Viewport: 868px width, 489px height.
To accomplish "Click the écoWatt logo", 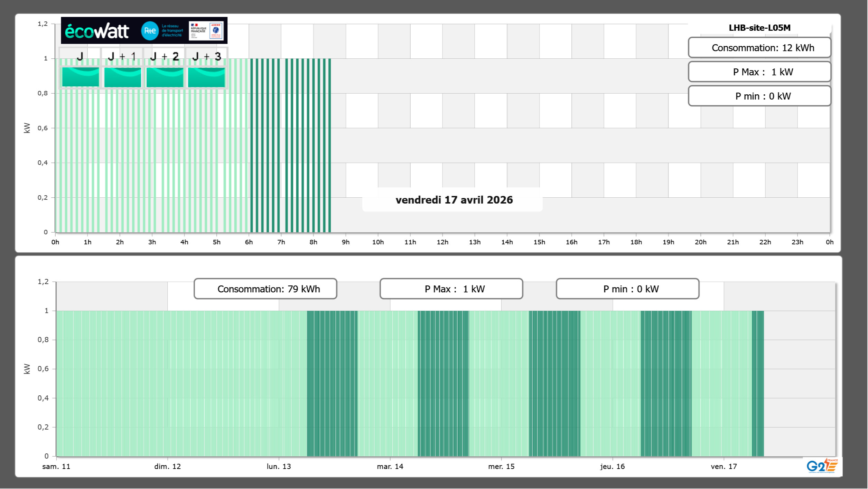I will (97, 31).
